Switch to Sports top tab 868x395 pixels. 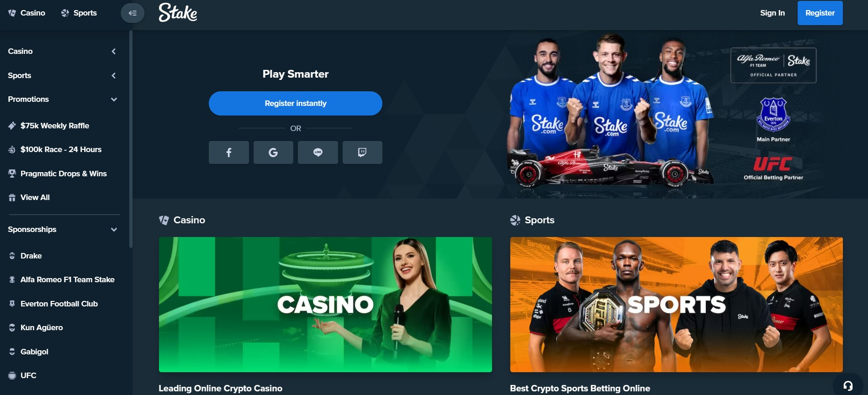point(79,13)
